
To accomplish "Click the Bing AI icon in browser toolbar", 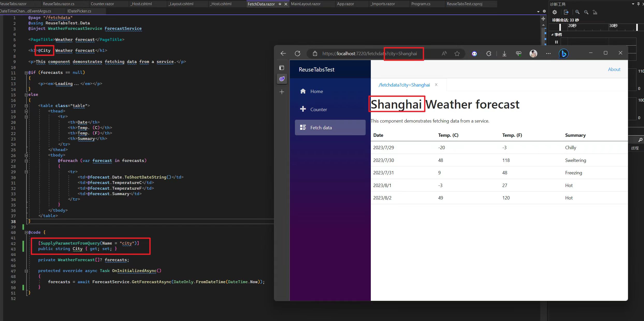I will coord(564,53).
